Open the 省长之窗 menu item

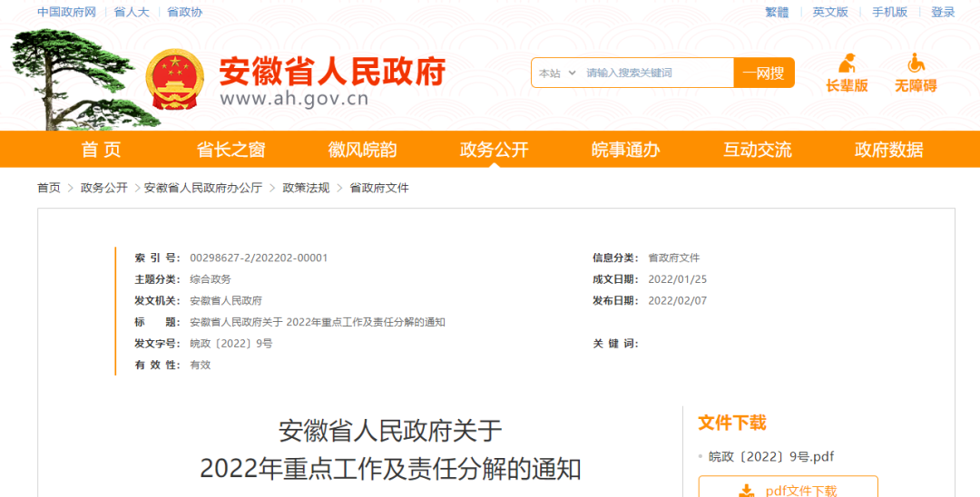click(x=230, y=150)
